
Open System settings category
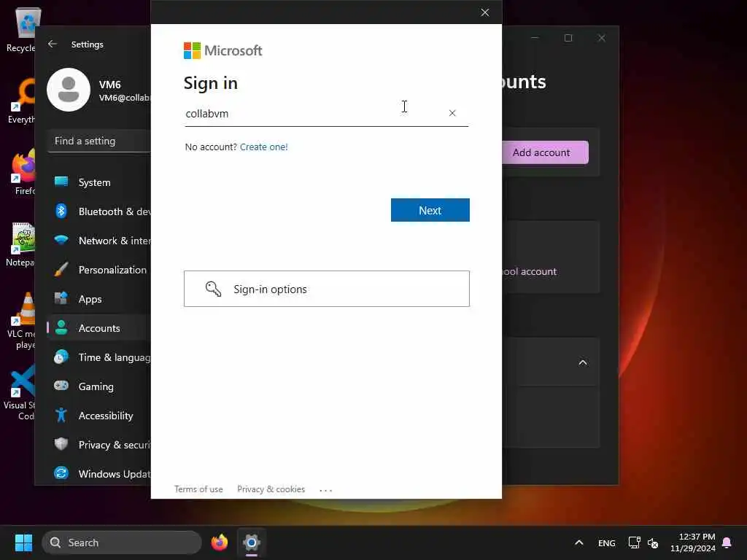98,182
